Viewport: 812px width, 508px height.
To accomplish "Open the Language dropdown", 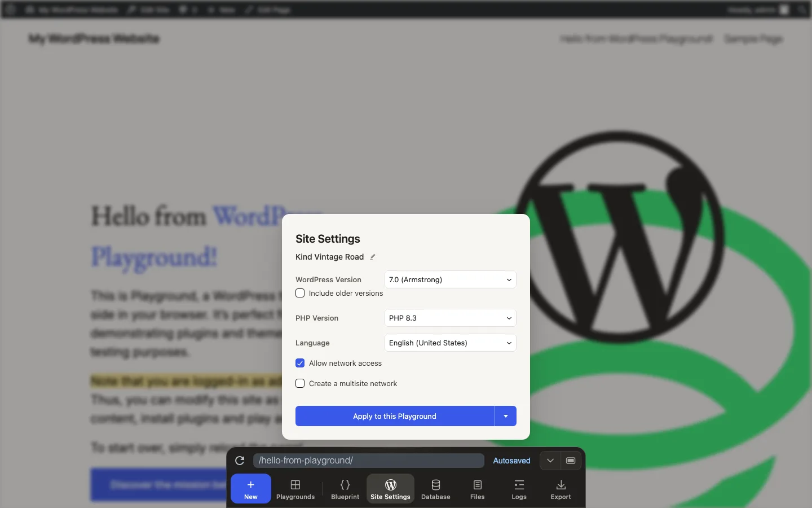I will click(x=451, y=343).
